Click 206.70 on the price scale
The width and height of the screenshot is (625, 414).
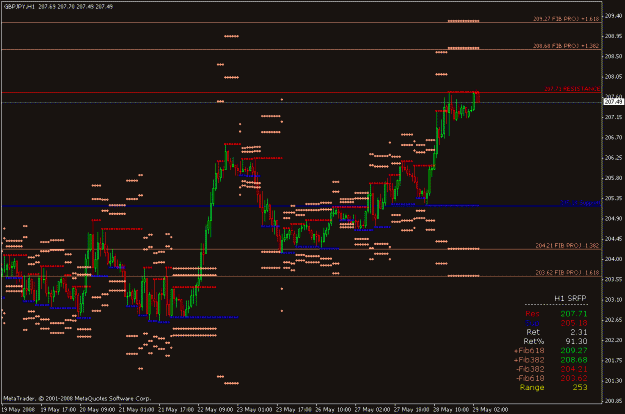click(x=613, y=137)
